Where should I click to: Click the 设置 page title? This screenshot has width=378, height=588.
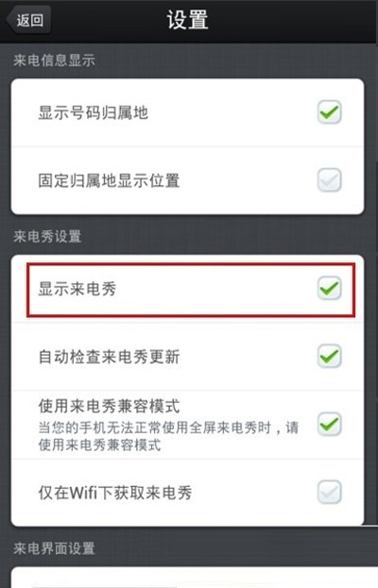point(187,20)
